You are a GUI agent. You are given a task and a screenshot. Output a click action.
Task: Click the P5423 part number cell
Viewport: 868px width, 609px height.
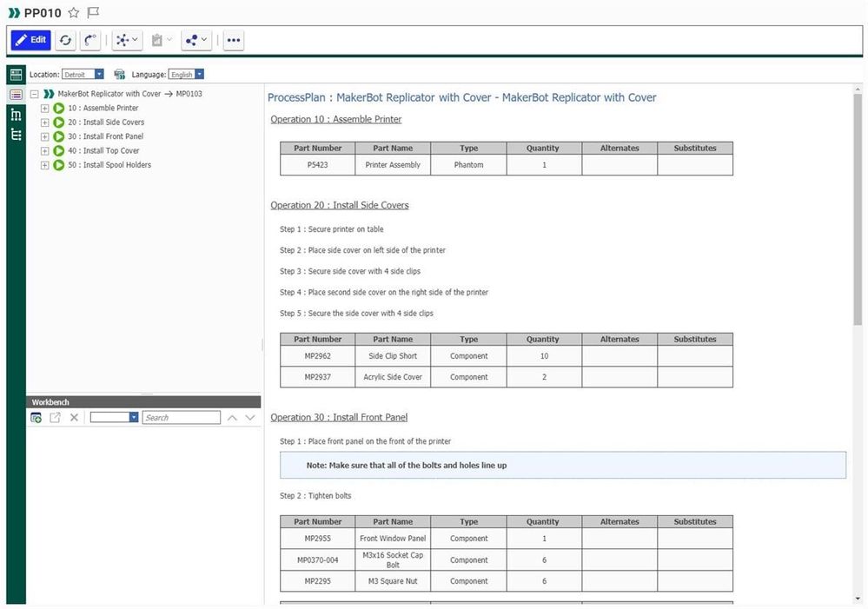(318, 165)
